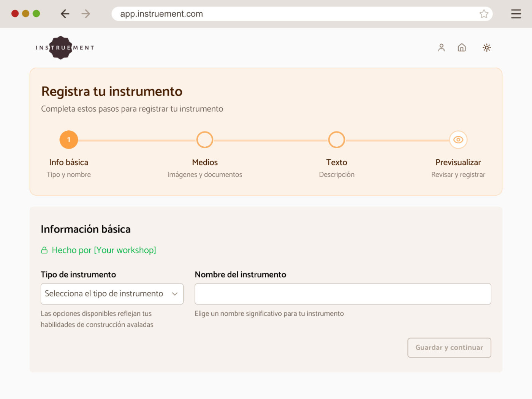Open the browser hamburger menu

pyautogui.click(x=516, y=14)
